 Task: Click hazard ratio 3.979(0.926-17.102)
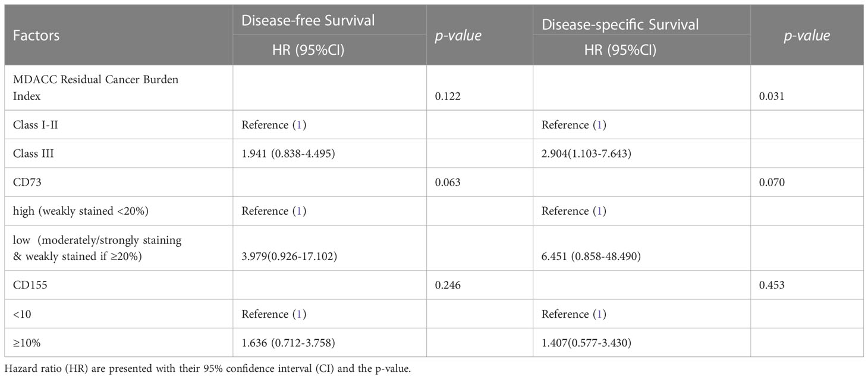point(290,255)
